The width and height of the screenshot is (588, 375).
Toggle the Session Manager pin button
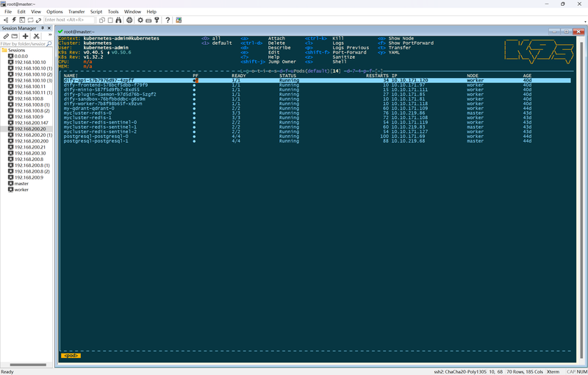[x=43, y=28]
